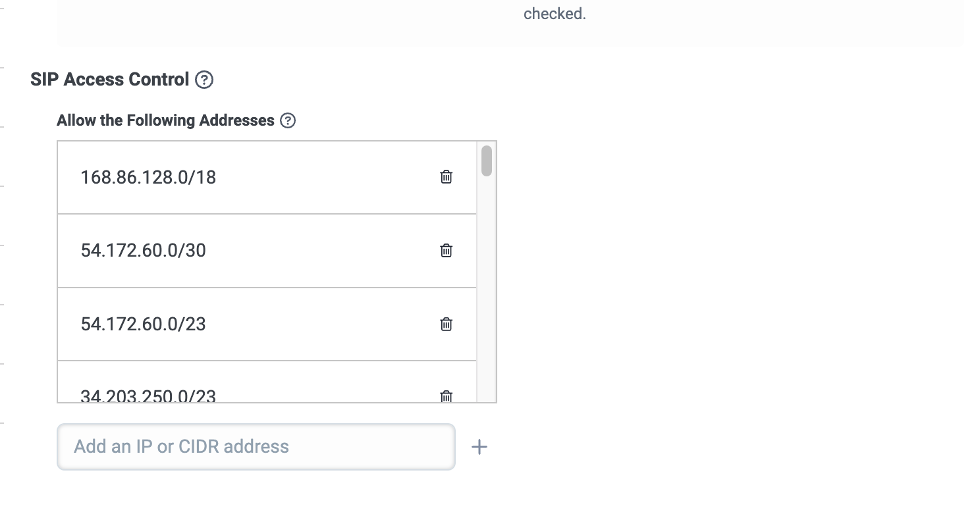
Task: Click the blank space between 54.172.60.0/23 and its trash icon
Action: click(x=323, y=324)
